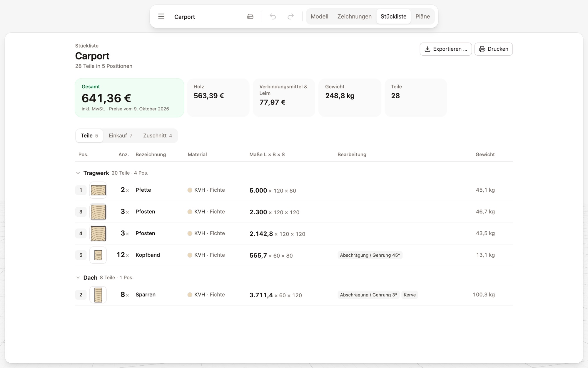This screenshot has height=368, width=588.
Task: Click the Exportieren button
Action: pos(446,49)
